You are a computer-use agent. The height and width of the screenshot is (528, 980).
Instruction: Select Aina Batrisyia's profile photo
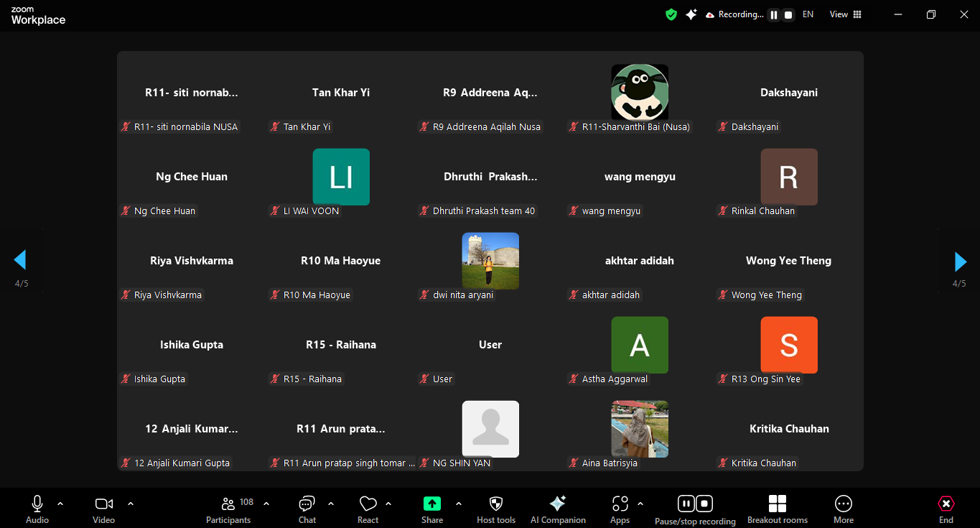640,429
